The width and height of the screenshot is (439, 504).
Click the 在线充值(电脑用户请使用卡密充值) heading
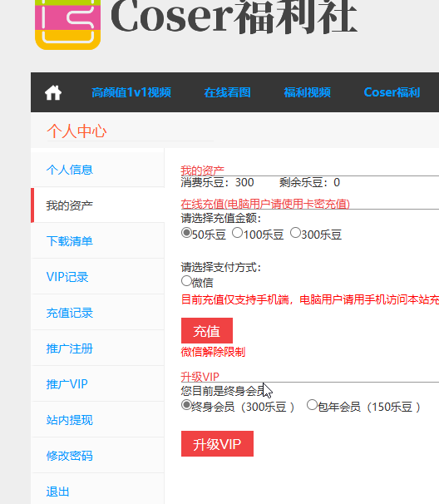[265, 204]
